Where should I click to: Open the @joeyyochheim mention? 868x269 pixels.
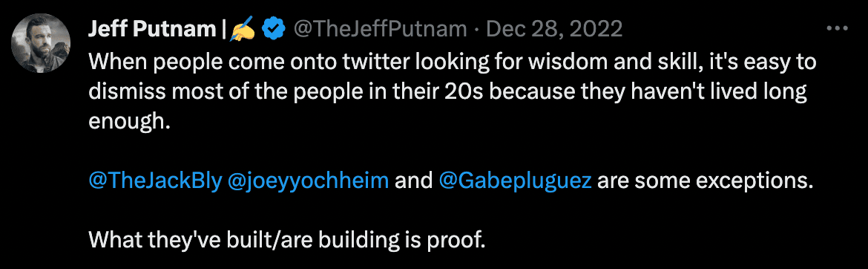309,181
